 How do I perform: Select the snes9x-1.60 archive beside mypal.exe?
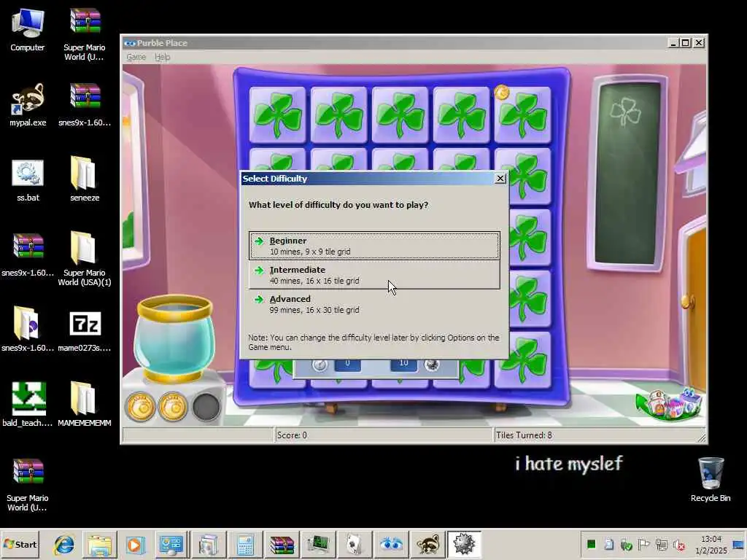(85, 105)
